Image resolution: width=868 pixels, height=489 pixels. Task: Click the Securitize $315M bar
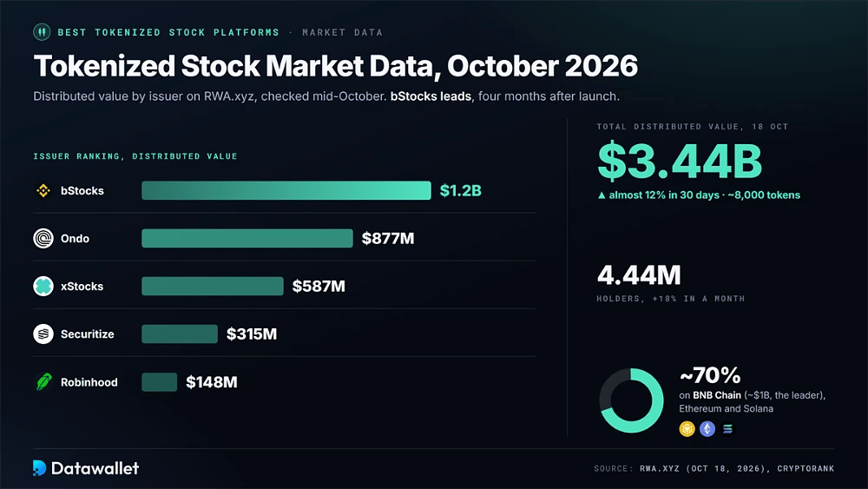click(180, 334)
